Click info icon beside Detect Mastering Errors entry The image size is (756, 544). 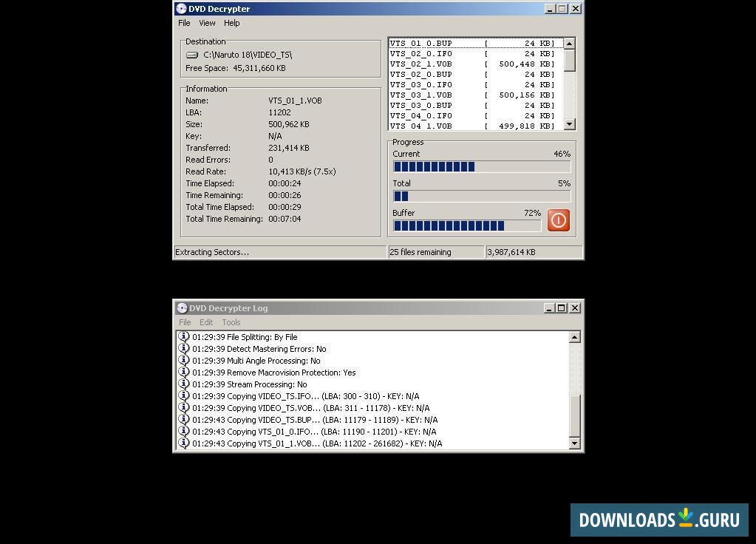pos(184,349)
